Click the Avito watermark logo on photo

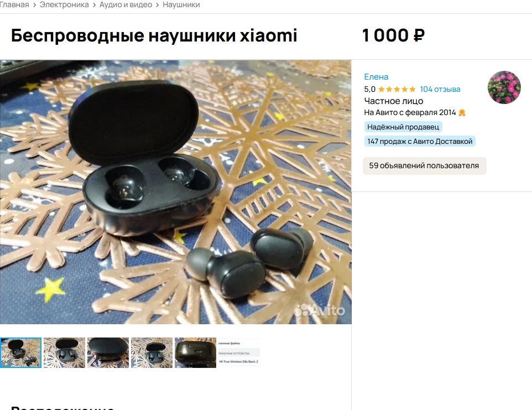tap(319, 310)
